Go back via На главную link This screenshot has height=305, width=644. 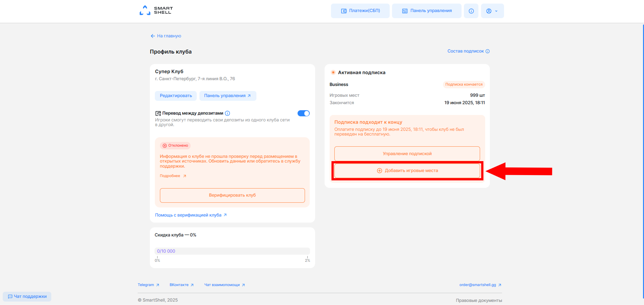tap(166, 36)
